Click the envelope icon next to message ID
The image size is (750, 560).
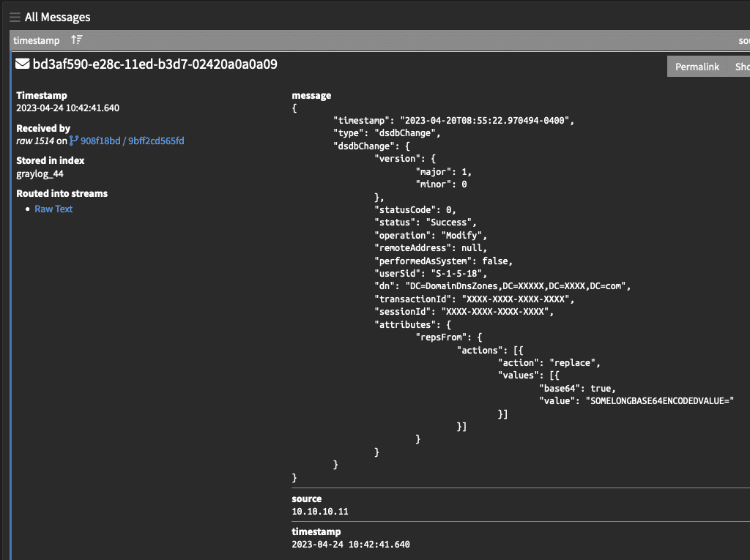[23, 64]
